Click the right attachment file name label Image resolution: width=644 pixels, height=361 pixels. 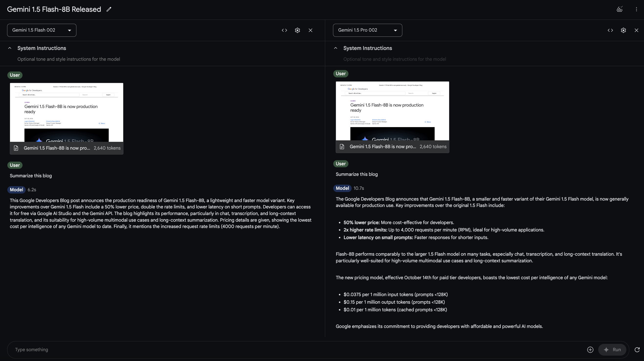383,147
